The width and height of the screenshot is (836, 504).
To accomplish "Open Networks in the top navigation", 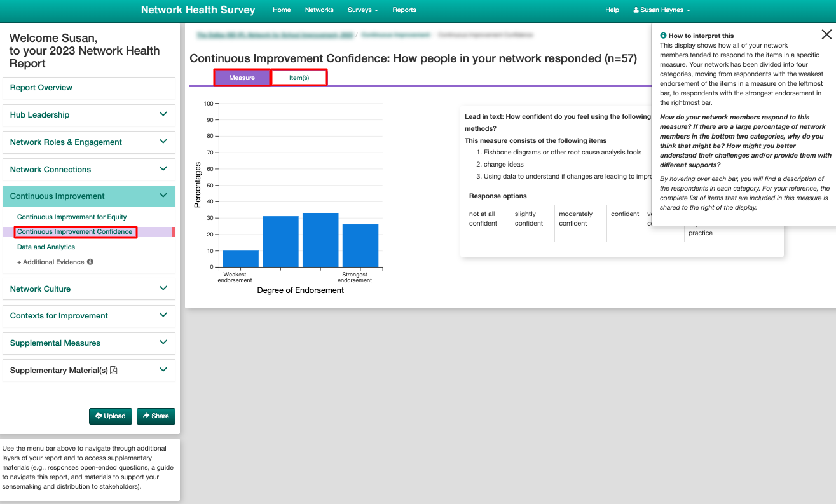I will pos(319,10).
